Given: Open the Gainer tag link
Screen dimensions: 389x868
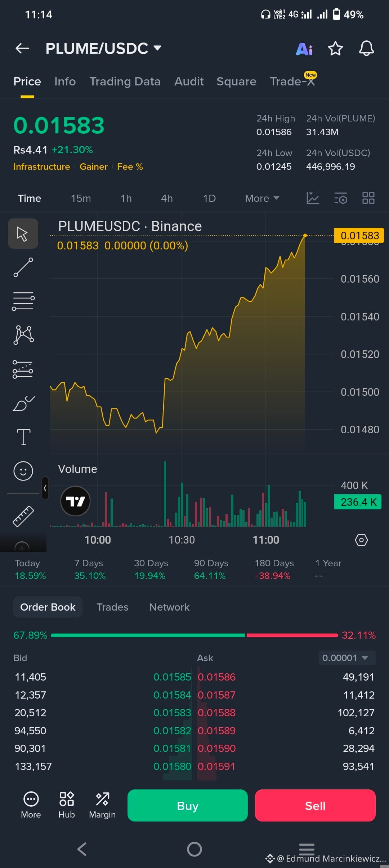Looking at the screenshot, I should click(x=94, y=167).
